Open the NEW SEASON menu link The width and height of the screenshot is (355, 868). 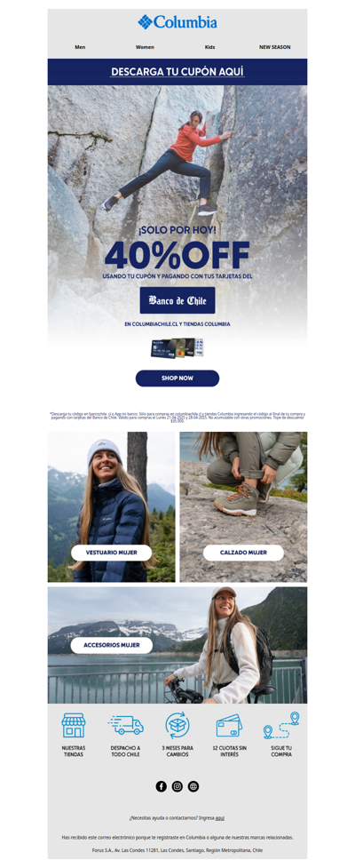pyautogui.click(x=274, y=47)
